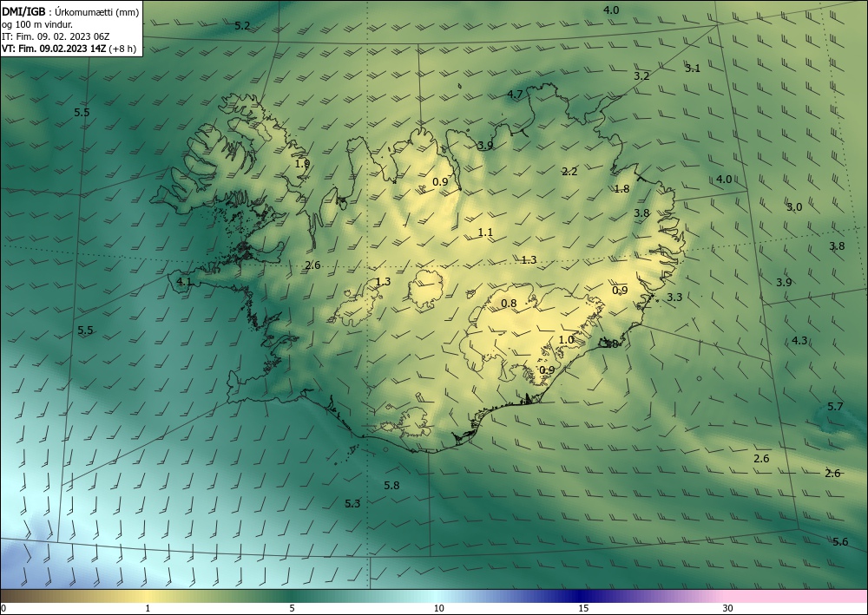Click the 1.0 value on the glacier
This screenshot has width=868, height=615.
566,339
